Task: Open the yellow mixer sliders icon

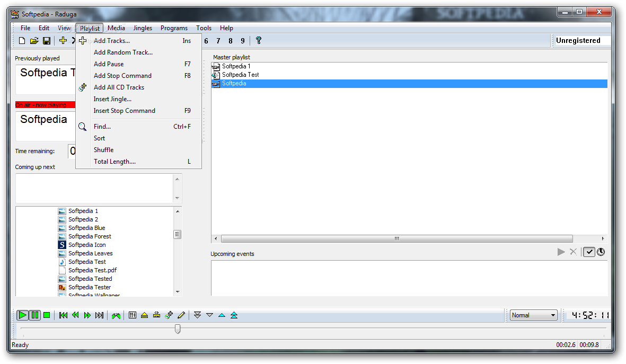Action: (133, 315)
